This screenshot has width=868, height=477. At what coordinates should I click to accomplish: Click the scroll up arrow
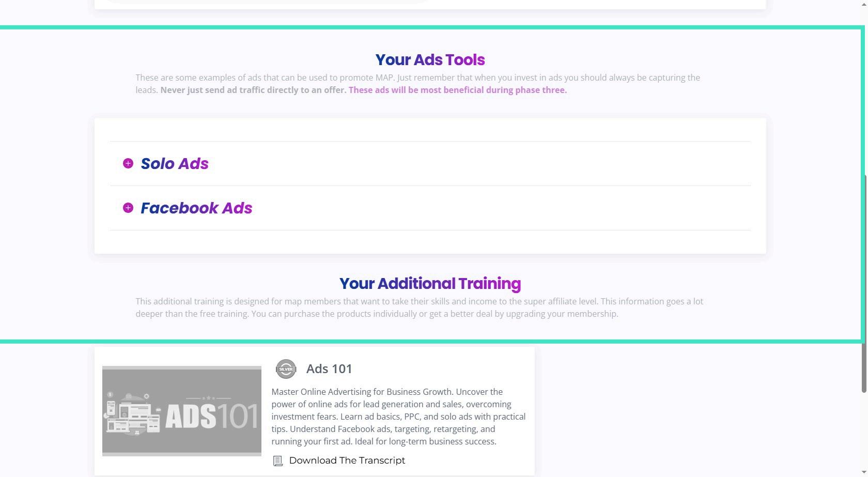pyautogui.click(x=864, y=4)
